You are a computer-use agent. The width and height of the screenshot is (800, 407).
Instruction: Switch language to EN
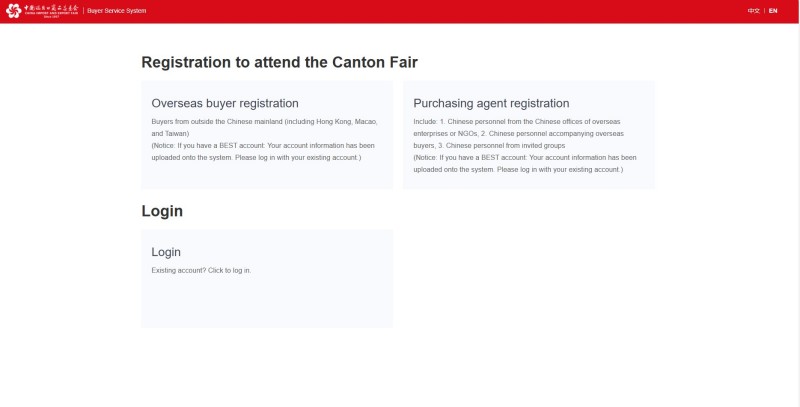click(773, 11)
